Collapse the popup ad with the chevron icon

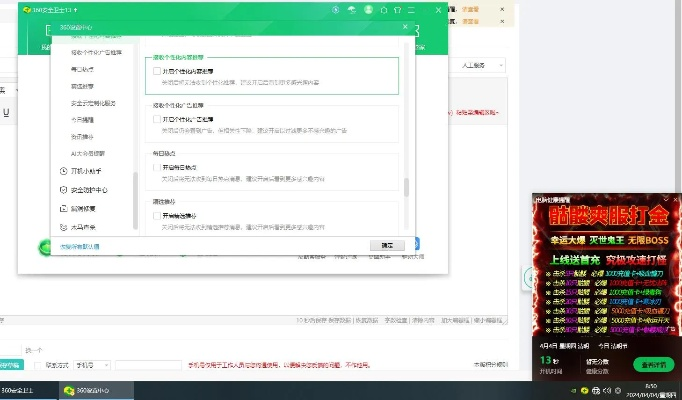pos(665,199)
